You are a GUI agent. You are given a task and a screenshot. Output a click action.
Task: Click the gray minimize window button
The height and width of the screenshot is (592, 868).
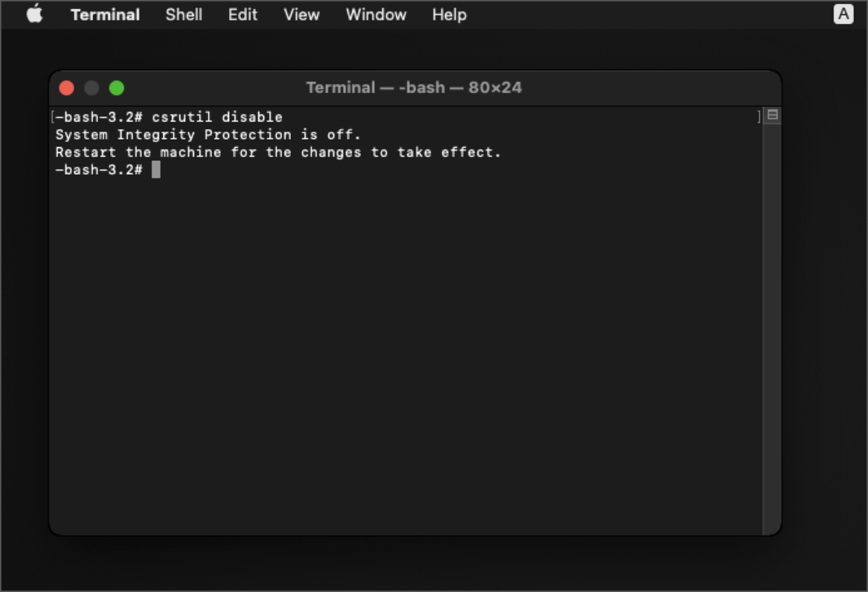[92, 88]
